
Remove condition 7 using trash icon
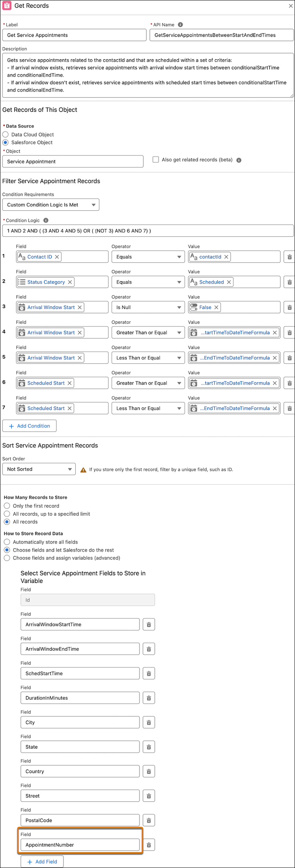[289, 408]
